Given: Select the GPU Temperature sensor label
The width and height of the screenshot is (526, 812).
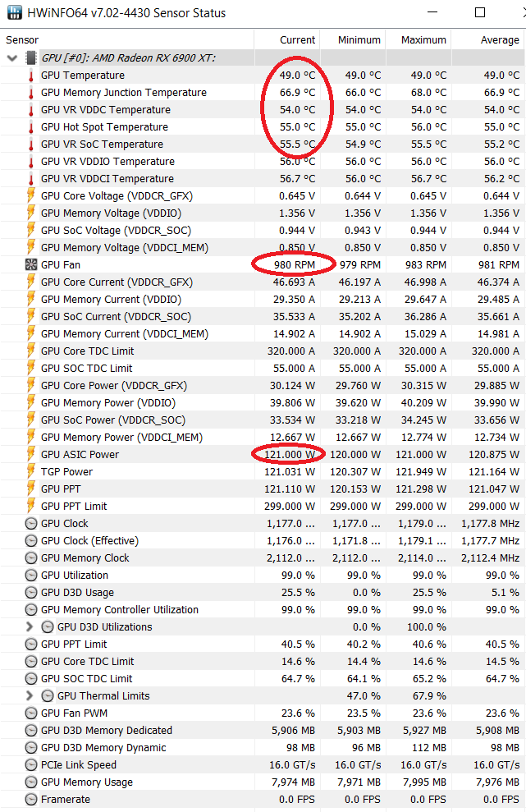Looking at the screenshot, I should (83, 76).
